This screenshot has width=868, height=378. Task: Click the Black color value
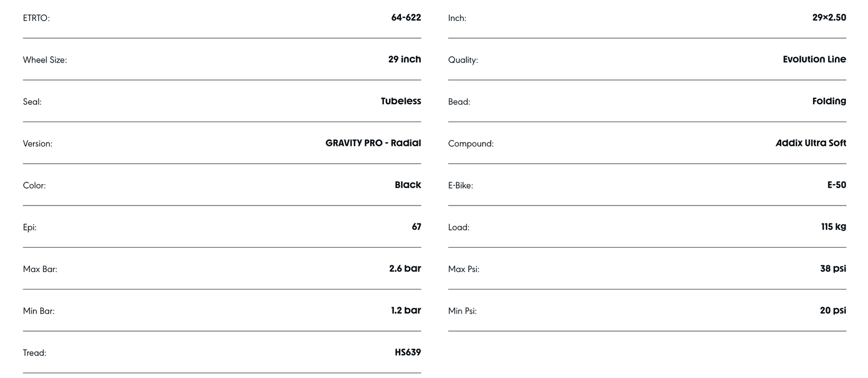(407, 185)
